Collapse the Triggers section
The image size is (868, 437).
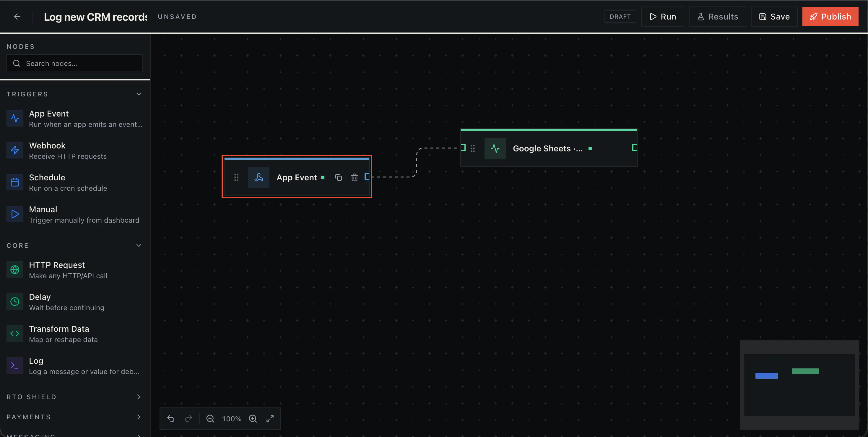(x=139, y=94)
